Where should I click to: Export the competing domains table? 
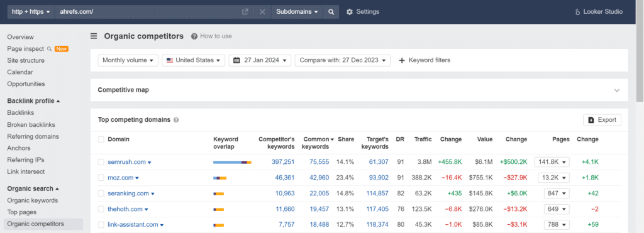click(602, 120)
